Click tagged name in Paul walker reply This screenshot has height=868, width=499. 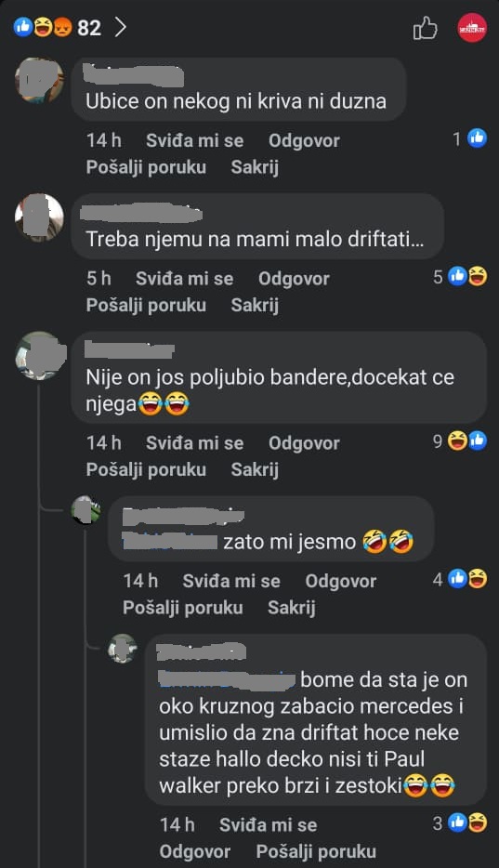click(227, 679)
